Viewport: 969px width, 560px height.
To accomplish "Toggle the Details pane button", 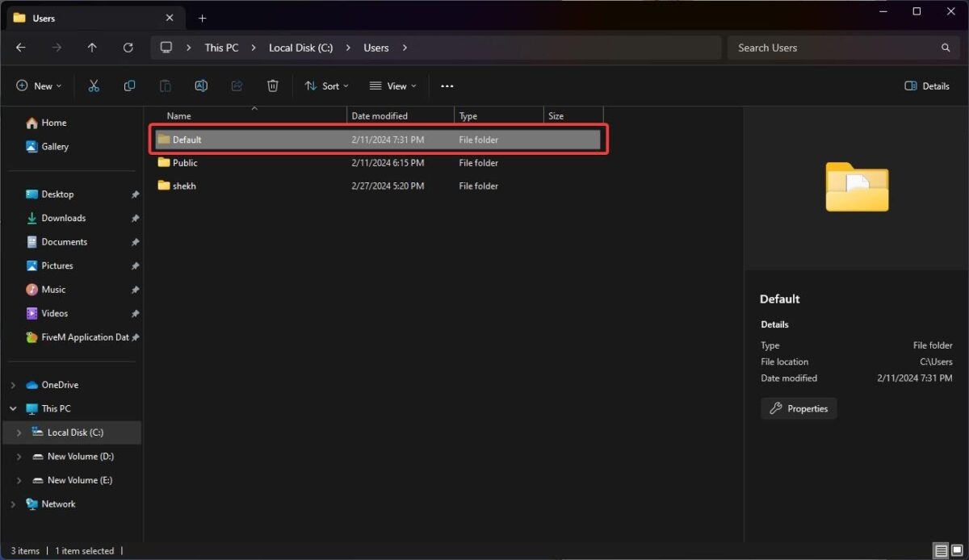I will click(x=927, y=86).
